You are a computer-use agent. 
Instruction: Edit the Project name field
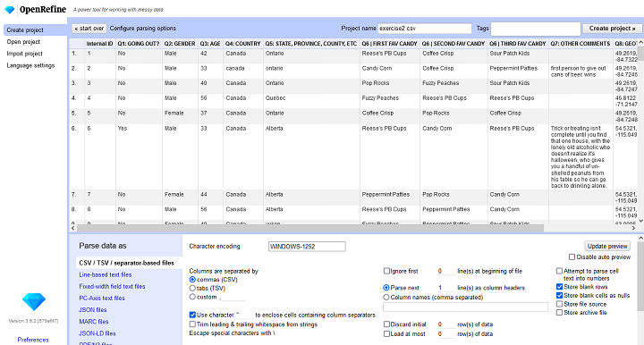coord(424,29)
